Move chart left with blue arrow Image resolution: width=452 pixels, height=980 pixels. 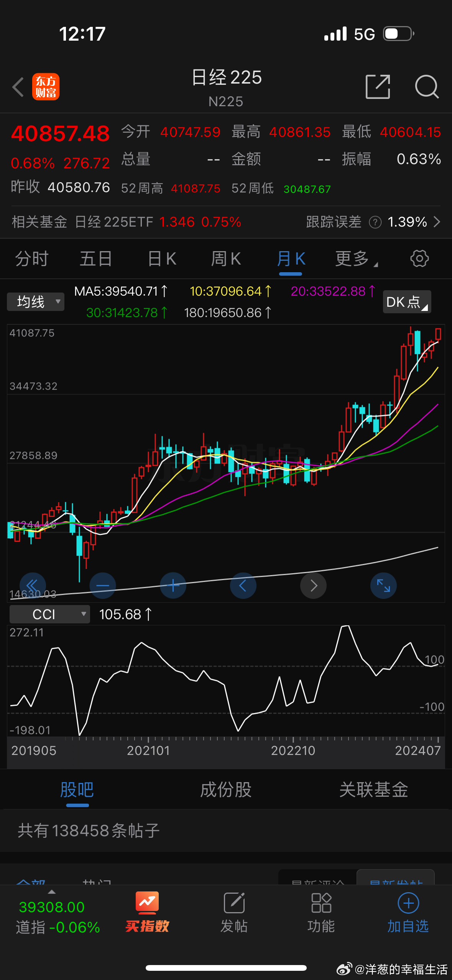(x=243, y=585)
